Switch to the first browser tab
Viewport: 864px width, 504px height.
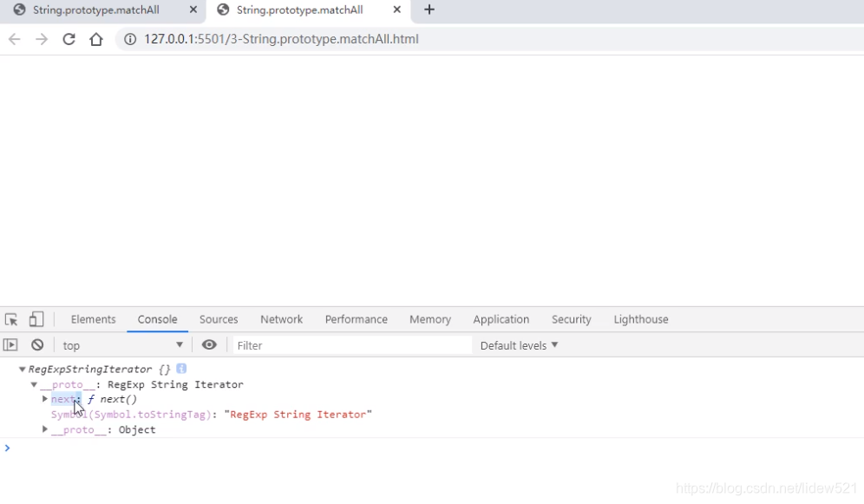[x=102, y=10]
